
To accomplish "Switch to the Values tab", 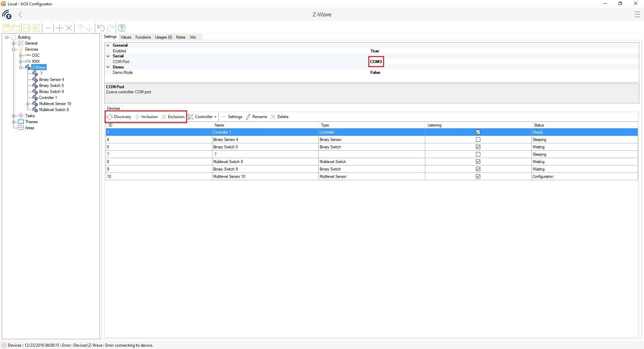I will click(x=126, y=37).
